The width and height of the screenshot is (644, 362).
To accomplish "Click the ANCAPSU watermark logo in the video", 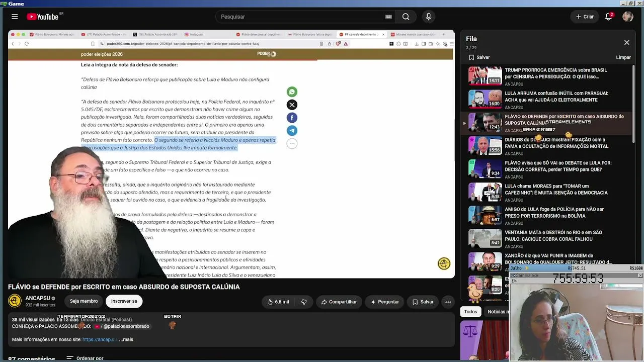I will 444,263.
